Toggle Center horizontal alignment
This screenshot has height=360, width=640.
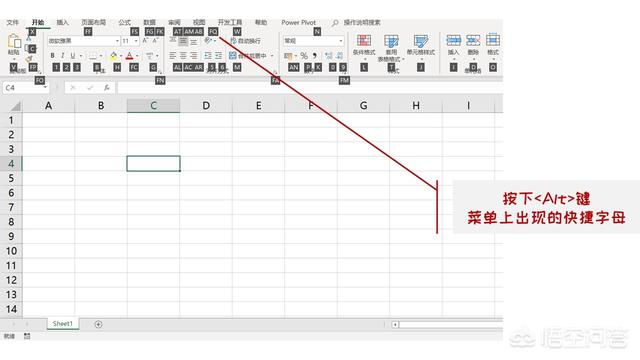[x=183, y=56]
